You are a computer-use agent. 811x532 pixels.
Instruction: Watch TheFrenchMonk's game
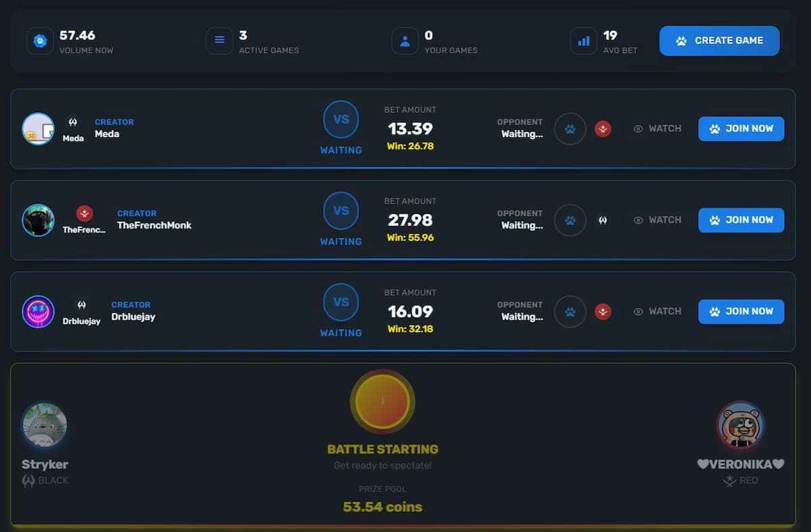click(x=658, y=220)
